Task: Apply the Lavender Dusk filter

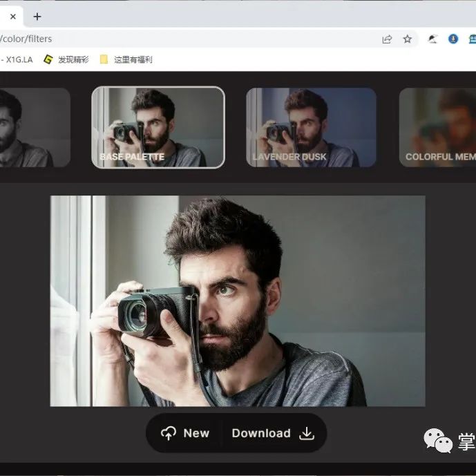Action: point(311,127)
